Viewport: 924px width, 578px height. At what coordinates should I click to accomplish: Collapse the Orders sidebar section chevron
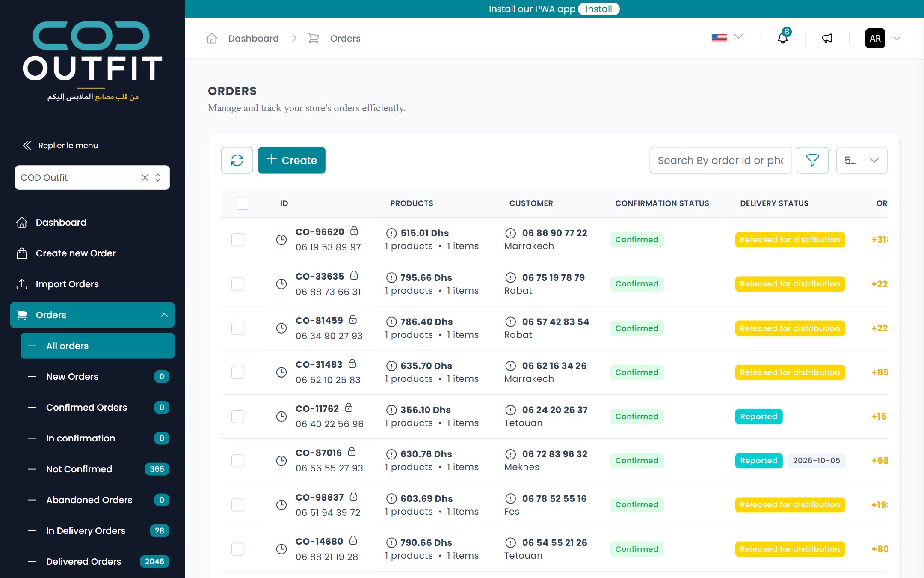(164, 315)
